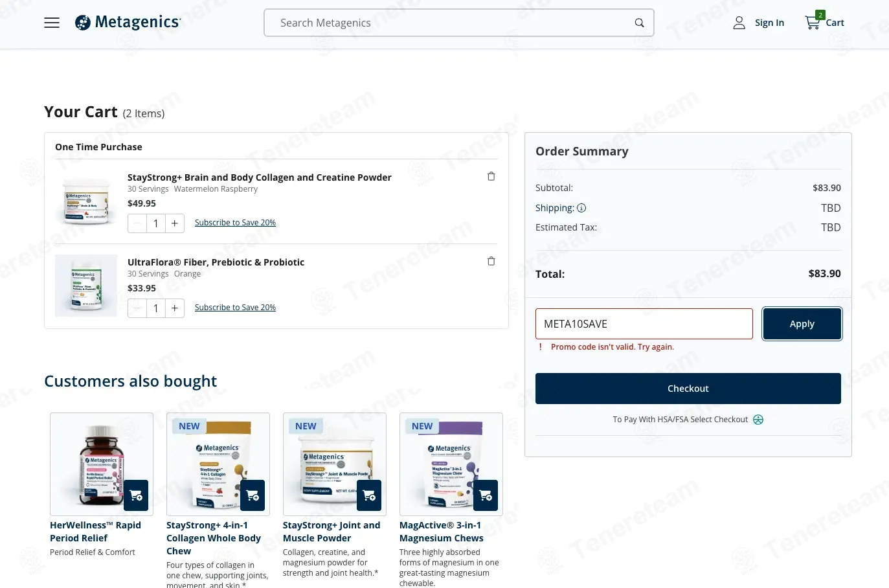
Task: Add MagActive 3-in-1 Magnesium Chews to cart
Action: tap(486, 495)
